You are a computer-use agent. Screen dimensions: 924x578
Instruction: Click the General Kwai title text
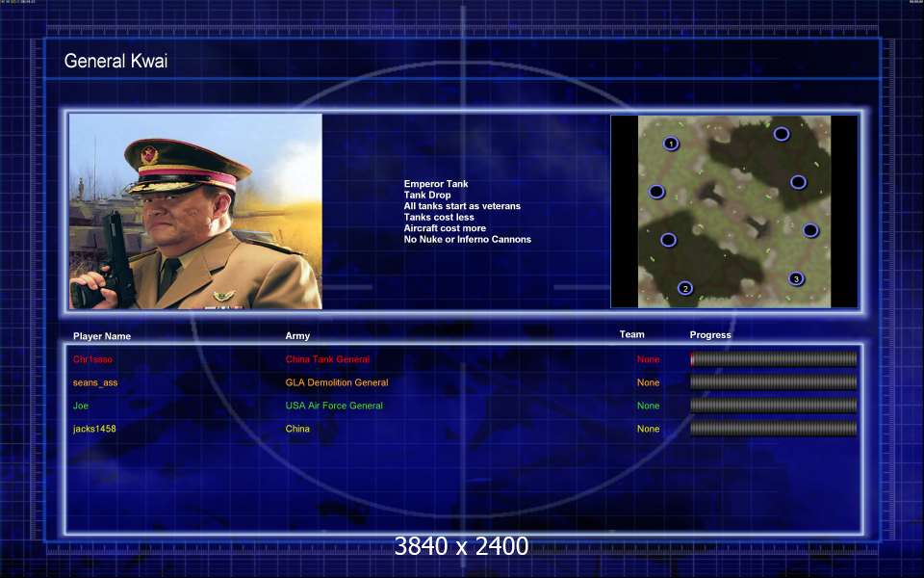click(x=116, y=61)
